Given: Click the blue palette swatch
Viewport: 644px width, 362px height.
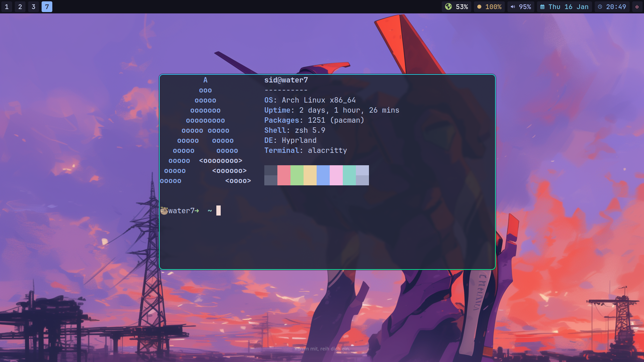Looking at the screenshot, I should click(323, 175).
